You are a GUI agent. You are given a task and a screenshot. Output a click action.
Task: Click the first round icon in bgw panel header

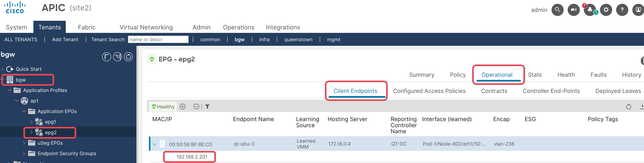pos(107,57)
